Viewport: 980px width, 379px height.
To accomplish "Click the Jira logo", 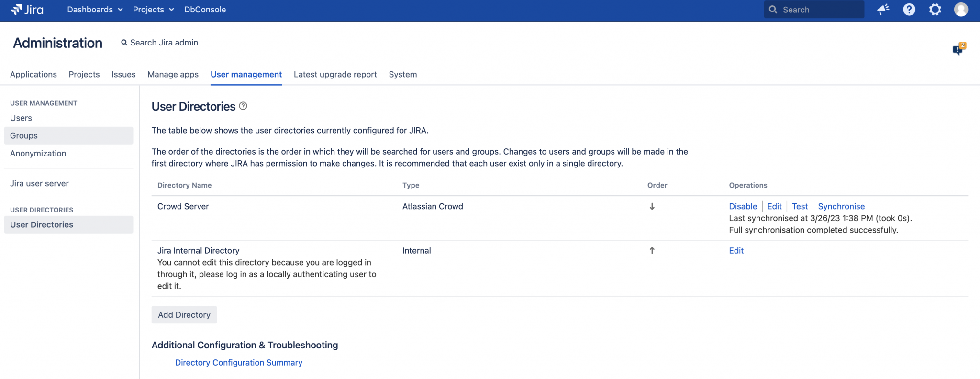I will click(27, 10).
